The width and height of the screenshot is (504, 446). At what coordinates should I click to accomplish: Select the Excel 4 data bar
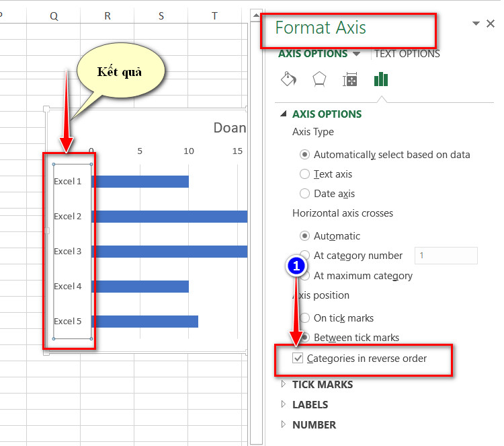pyautogui.click(x=142, y=287)
